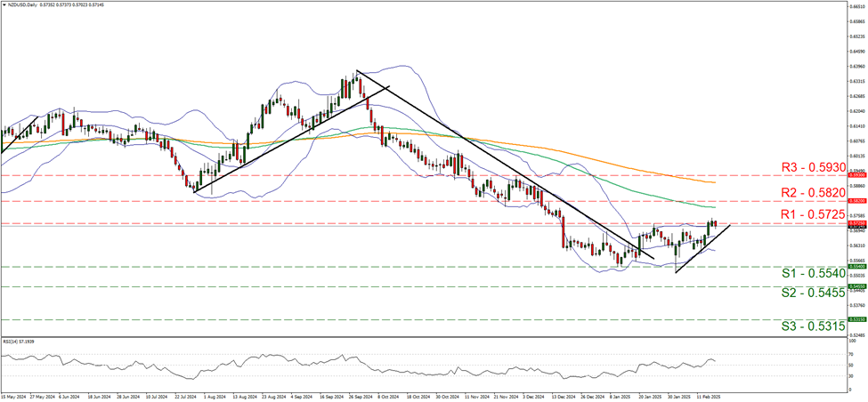Click the dropdown arrow beside NZDUSD,Daily
Image resolution: width=868 pixels, height=402 pixels.
point(4,5)
